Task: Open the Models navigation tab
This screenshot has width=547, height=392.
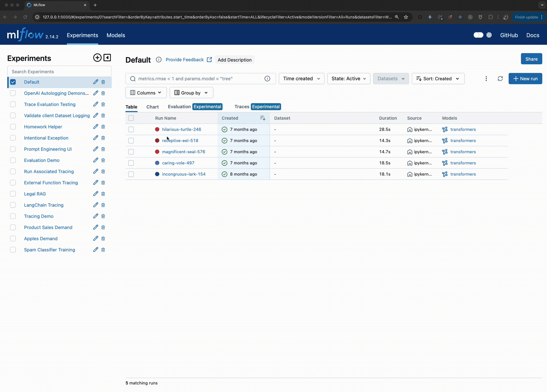Action: point(116,35)
